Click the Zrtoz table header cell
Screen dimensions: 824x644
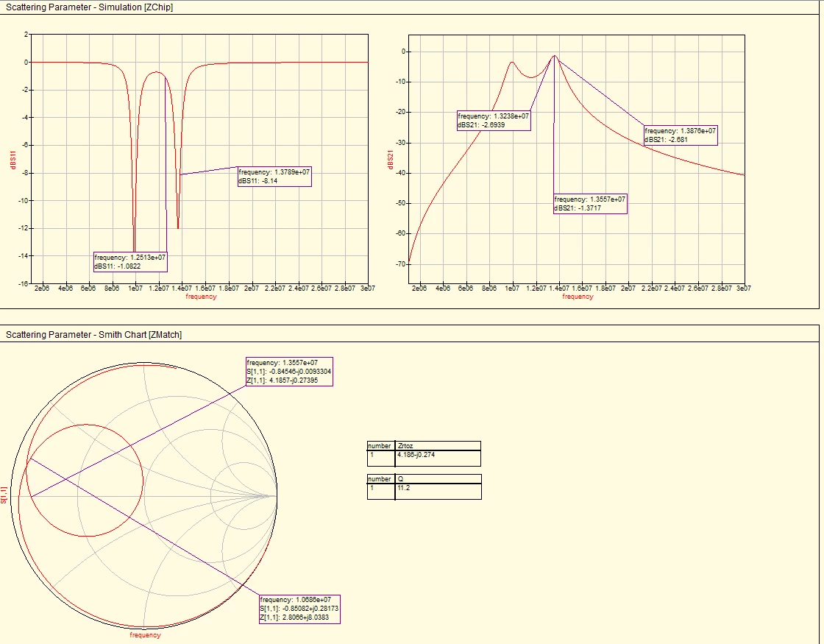[x=438, y=446]
